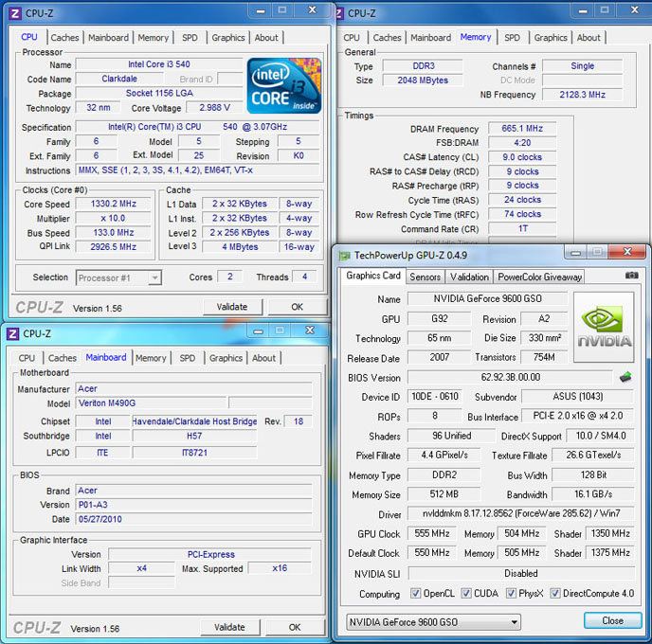This screenshot has height=644, width=652.
Task: Open the NVIDIA GeForce 9600 GSO dropdown
Action: coord(433,621)
